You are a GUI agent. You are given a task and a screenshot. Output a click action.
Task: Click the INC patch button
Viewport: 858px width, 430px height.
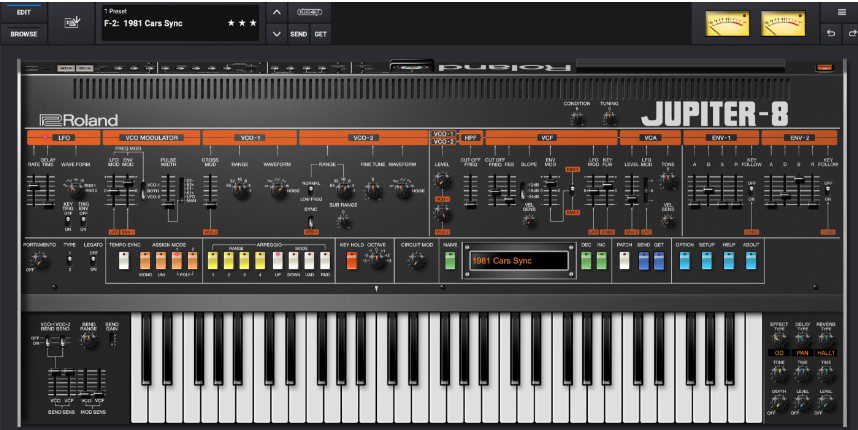click(x=601, y=260)
